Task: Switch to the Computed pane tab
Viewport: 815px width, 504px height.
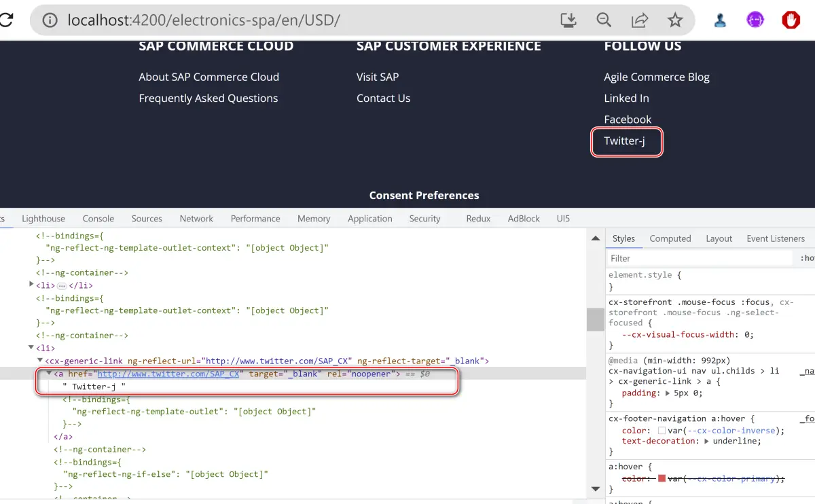Action: pos(670,238)
